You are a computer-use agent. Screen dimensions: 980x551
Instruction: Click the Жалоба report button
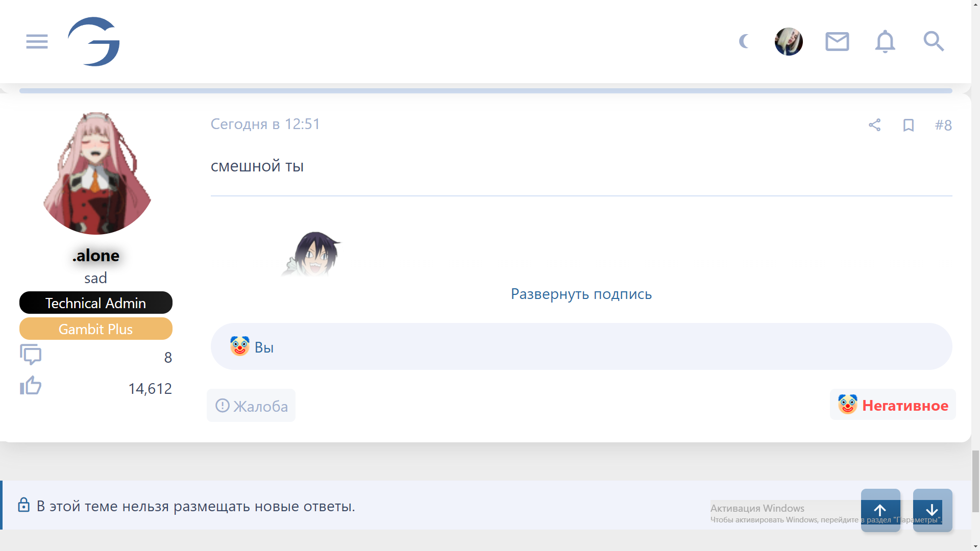[x=251, y=406]
